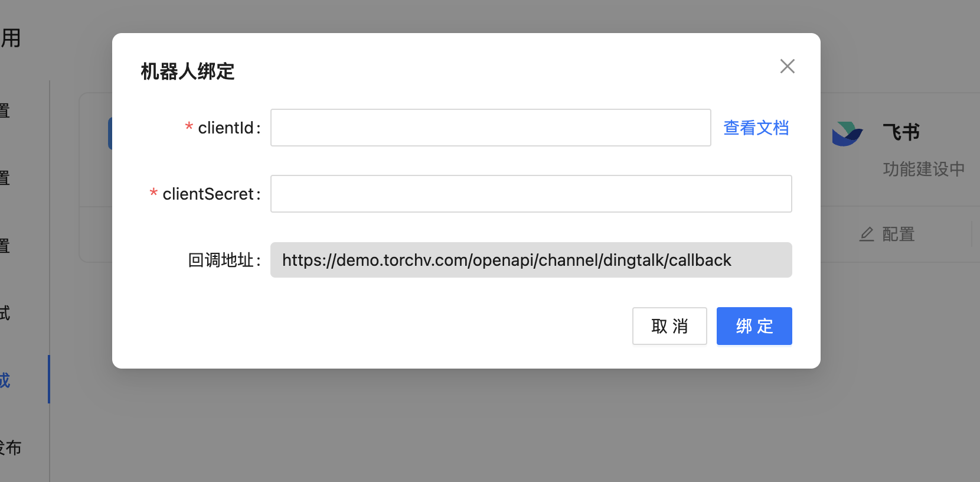Confirm with the blue 绑定 button
980x482 pixels.
pyautogui.click(x=754, y=326)
